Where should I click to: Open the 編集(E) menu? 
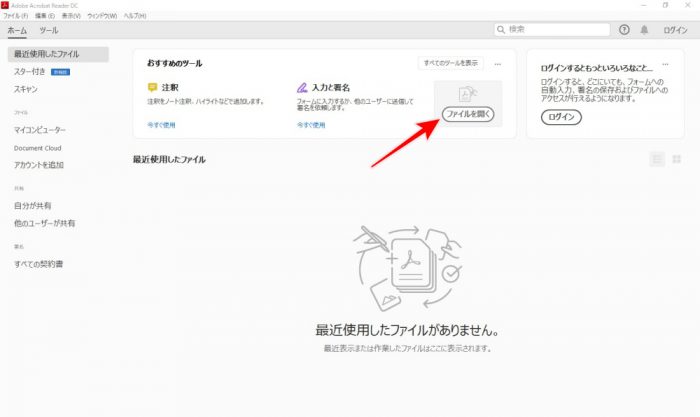tap(45, 16)
